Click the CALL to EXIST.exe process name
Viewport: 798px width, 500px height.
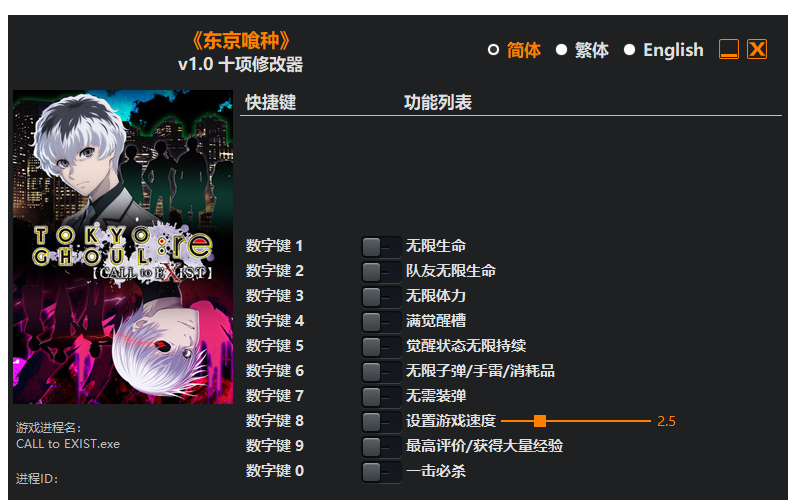click(x=68, y=444)
